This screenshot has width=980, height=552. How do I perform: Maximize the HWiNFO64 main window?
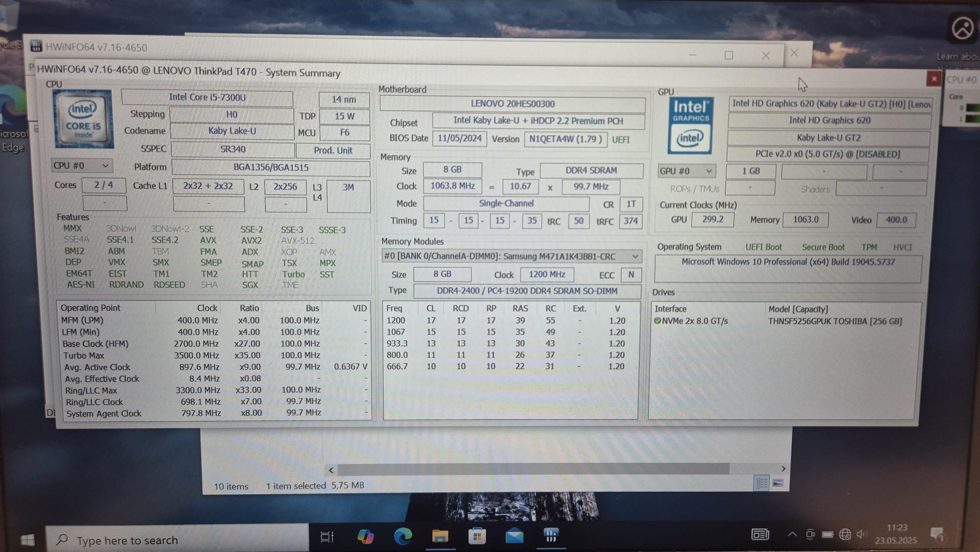[729, 55]
